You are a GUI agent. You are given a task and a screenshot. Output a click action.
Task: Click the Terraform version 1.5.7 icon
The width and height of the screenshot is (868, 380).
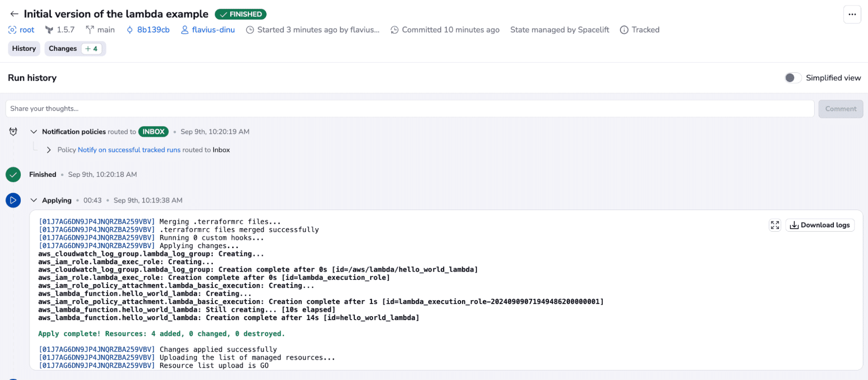49,30
